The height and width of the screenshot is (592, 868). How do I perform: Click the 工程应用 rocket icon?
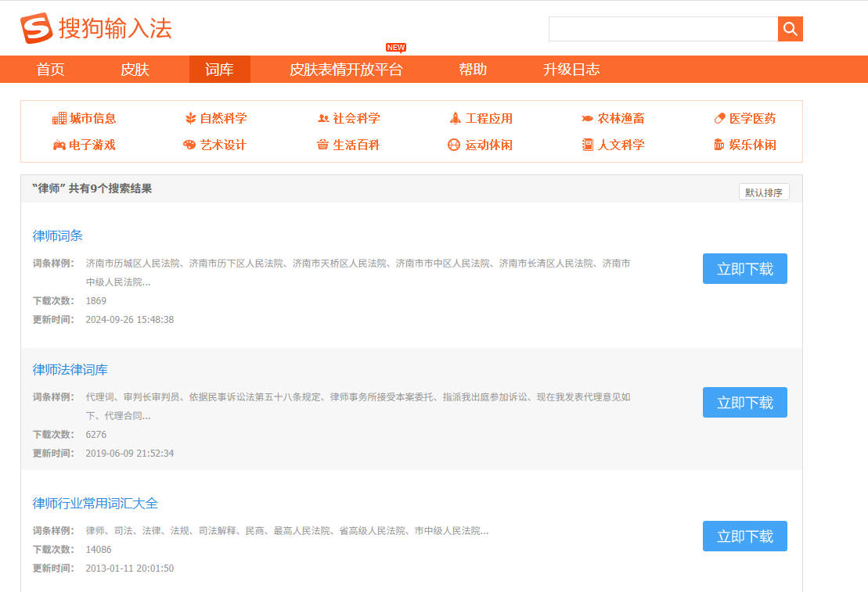(455, 118)
